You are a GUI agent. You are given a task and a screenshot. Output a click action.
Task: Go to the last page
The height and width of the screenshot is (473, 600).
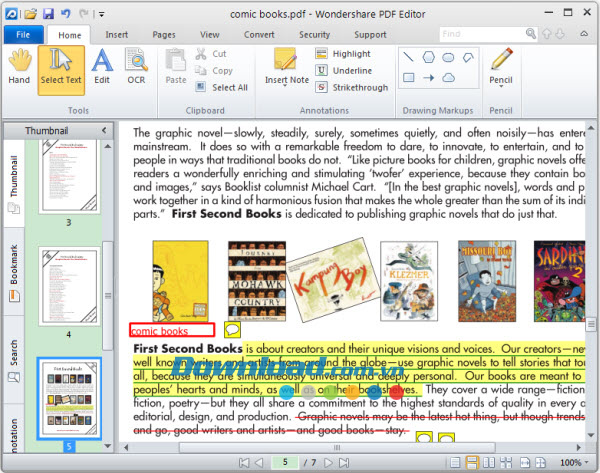tap(344, 463)
